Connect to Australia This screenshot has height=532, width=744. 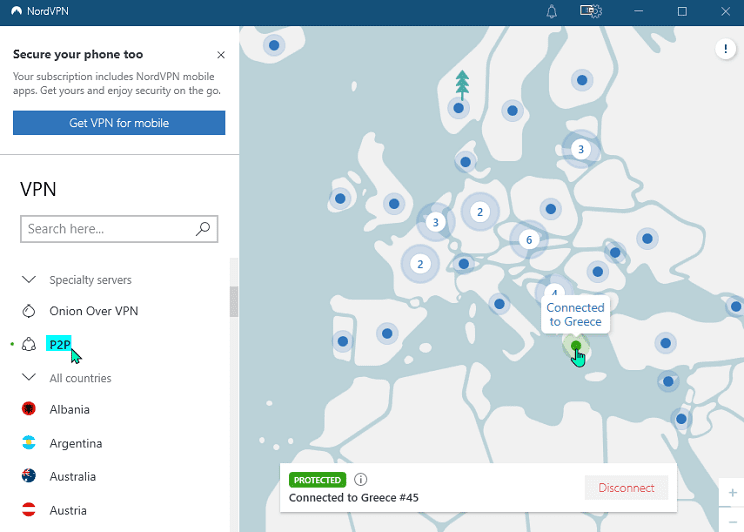tap(73, 476)
